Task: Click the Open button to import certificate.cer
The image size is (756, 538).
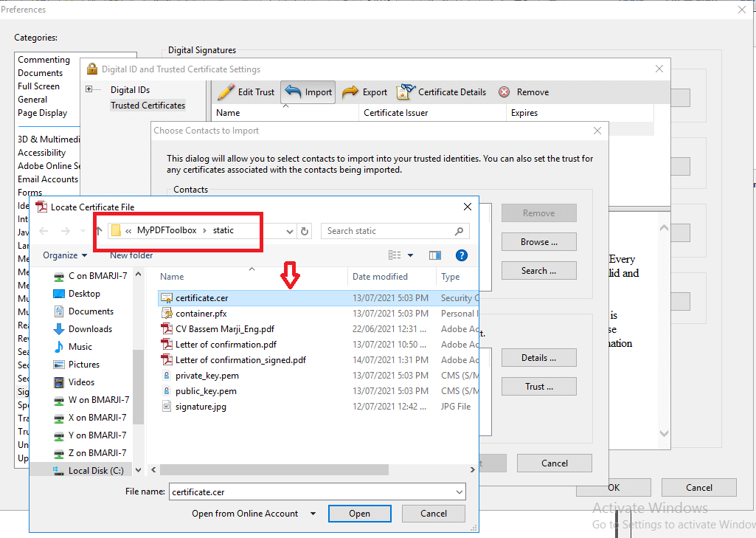Action: click(x=359, y=513)
